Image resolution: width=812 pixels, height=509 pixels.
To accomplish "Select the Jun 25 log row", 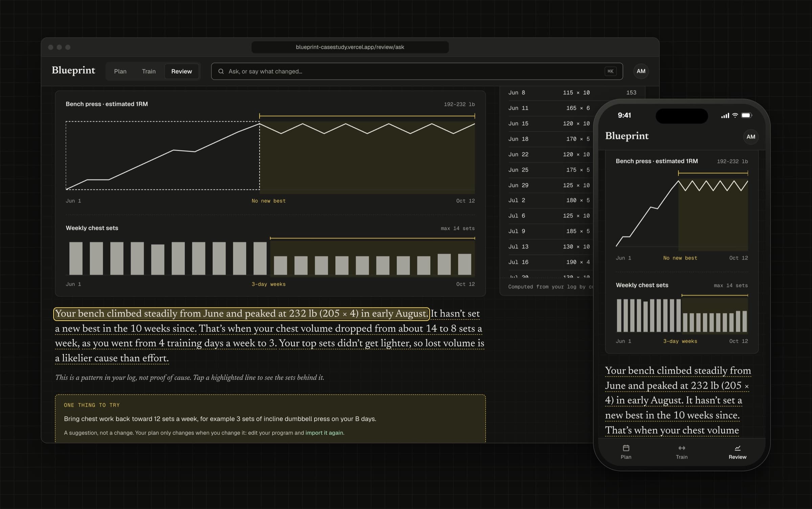I will [x=551, y=170].
